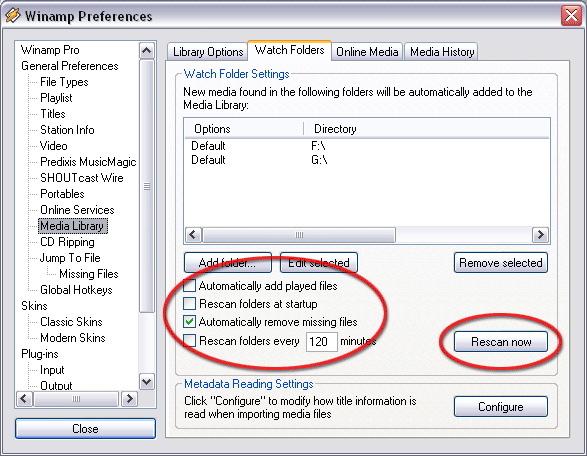
Task: Click Edit selected button
Action: [319, 262]
